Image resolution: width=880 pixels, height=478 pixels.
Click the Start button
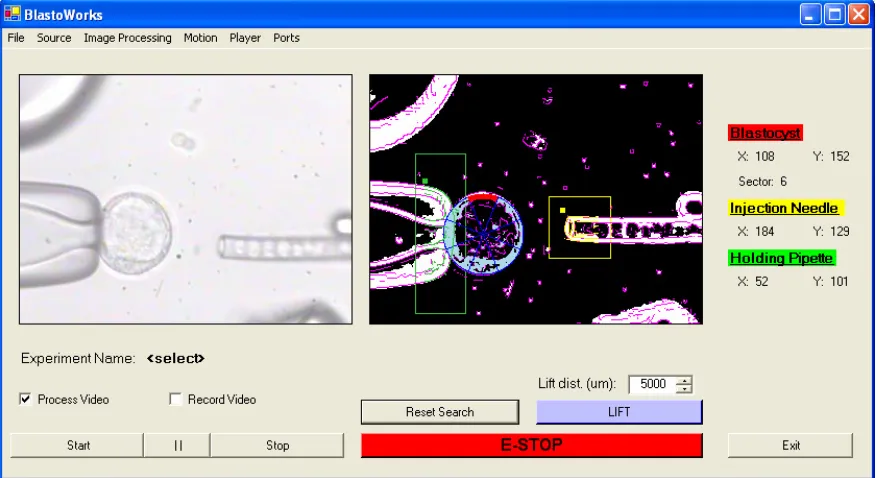coord(77,445)
